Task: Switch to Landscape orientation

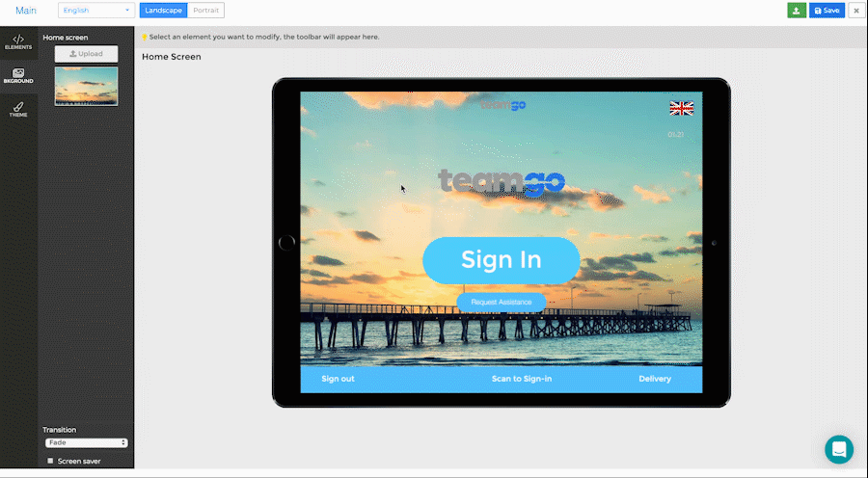Action: point(163,11)
